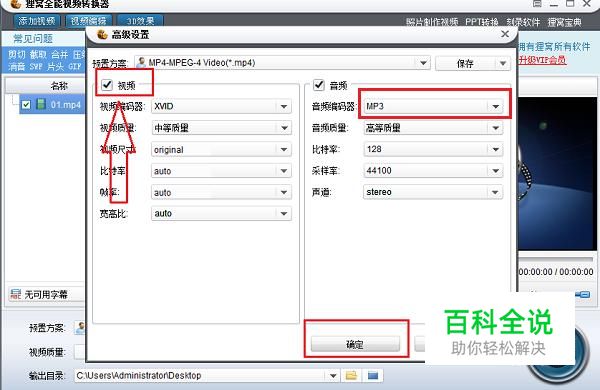This screenshot has width=600, height=390.
Task: Click the 升级VIP会员 link
Action: point(542,60)
